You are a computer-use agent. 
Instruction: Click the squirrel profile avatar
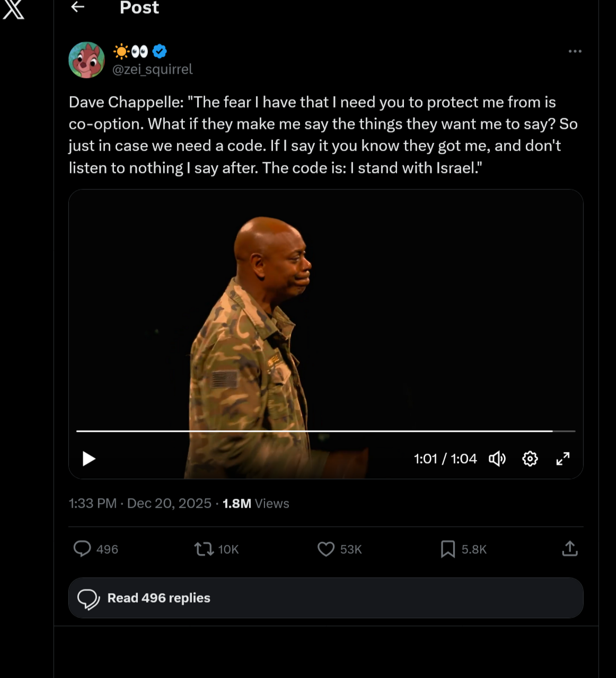[86, 60]
